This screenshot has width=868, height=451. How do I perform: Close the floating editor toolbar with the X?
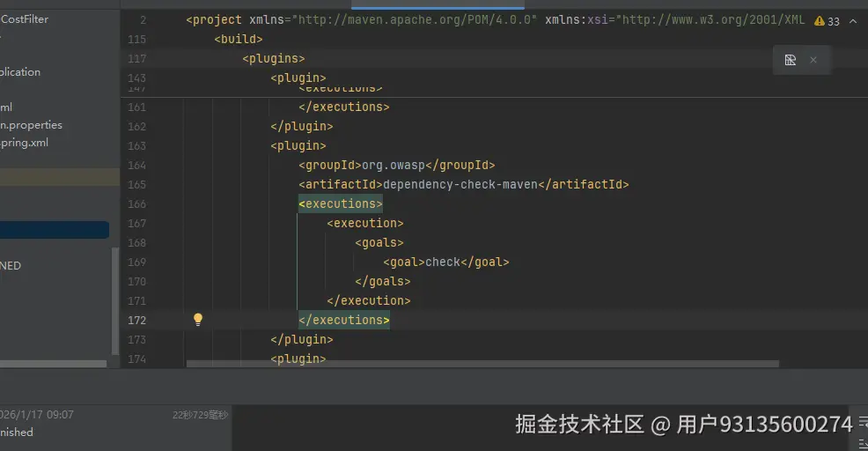click(x=813, y=60)
